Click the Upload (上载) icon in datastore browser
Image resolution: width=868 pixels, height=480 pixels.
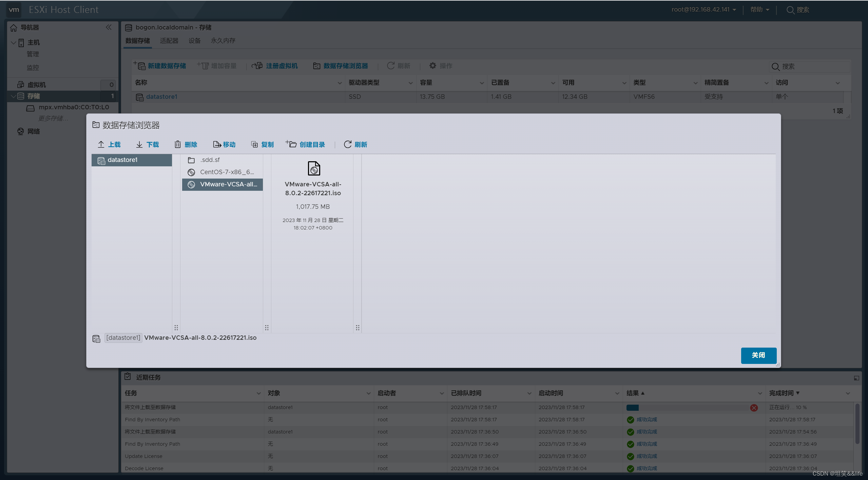click(x=101, y=145)
